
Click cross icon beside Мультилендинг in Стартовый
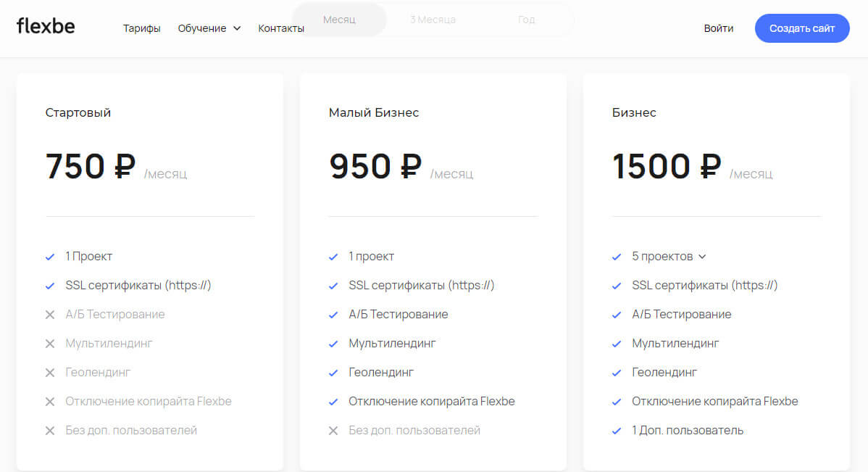tap(50, 344)
